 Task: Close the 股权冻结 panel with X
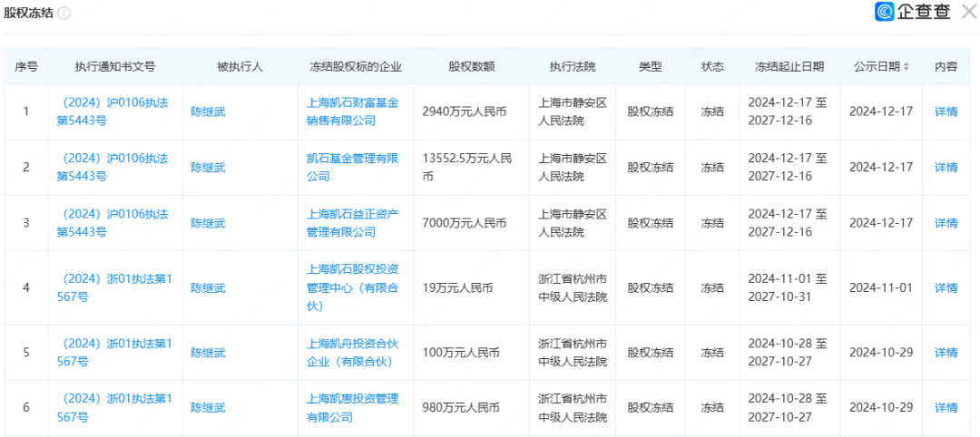[x=968, y=12]
